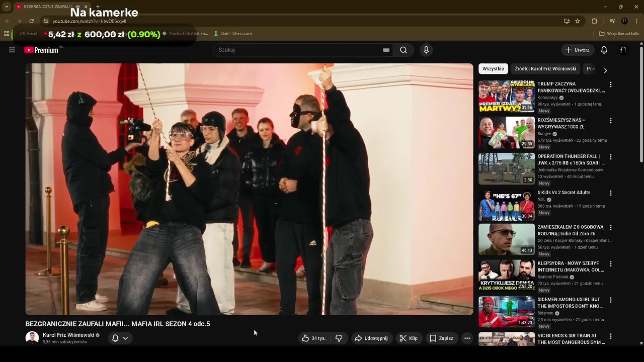
Task: Reload the page in Chrome
Action: click(x=31, y=21)
